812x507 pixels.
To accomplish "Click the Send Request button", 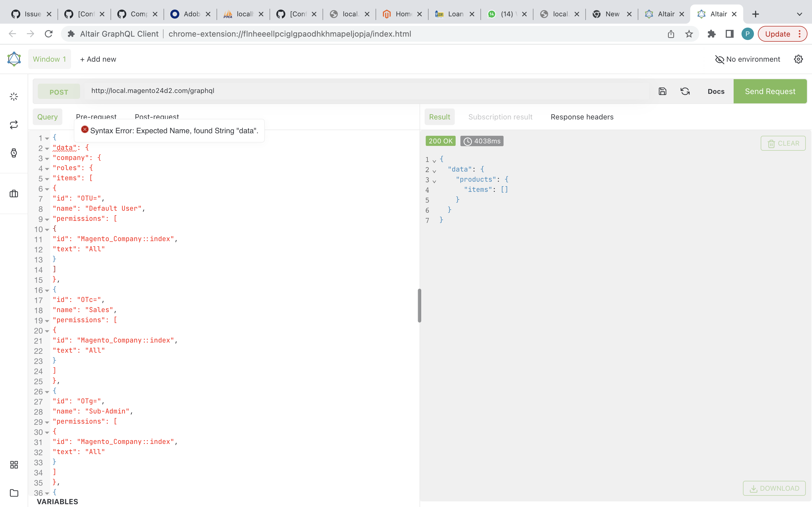I will click(770, 91).
